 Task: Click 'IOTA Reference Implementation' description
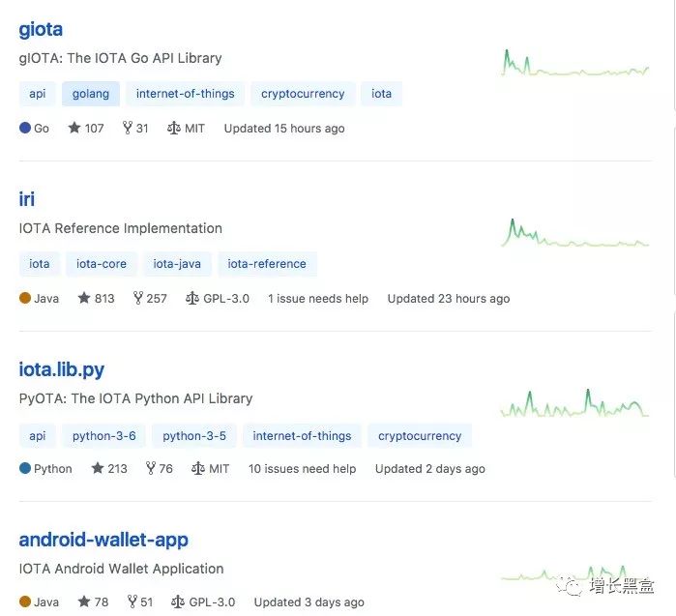pos(121,228)
